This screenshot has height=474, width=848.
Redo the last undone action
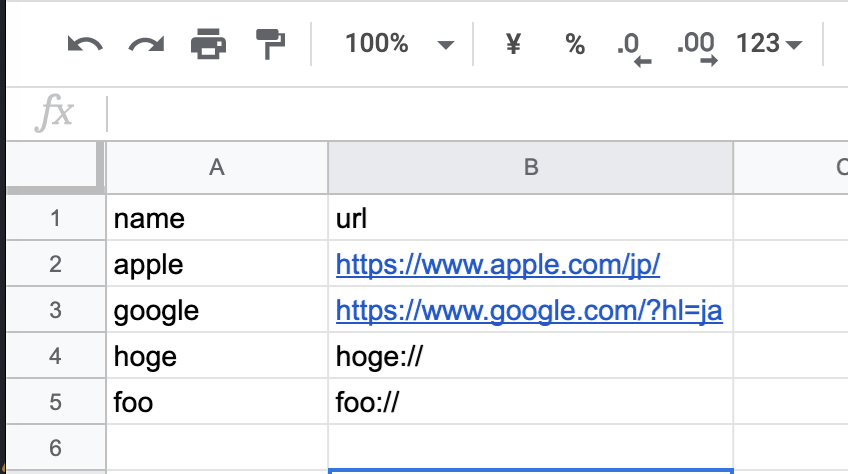coord(146,44)
